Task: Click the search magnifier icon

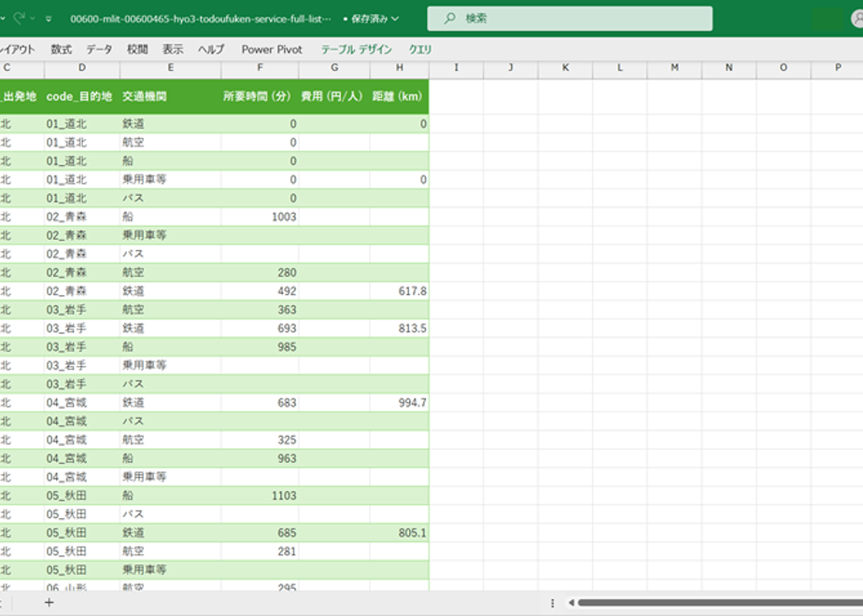Action: pos(449,19)
